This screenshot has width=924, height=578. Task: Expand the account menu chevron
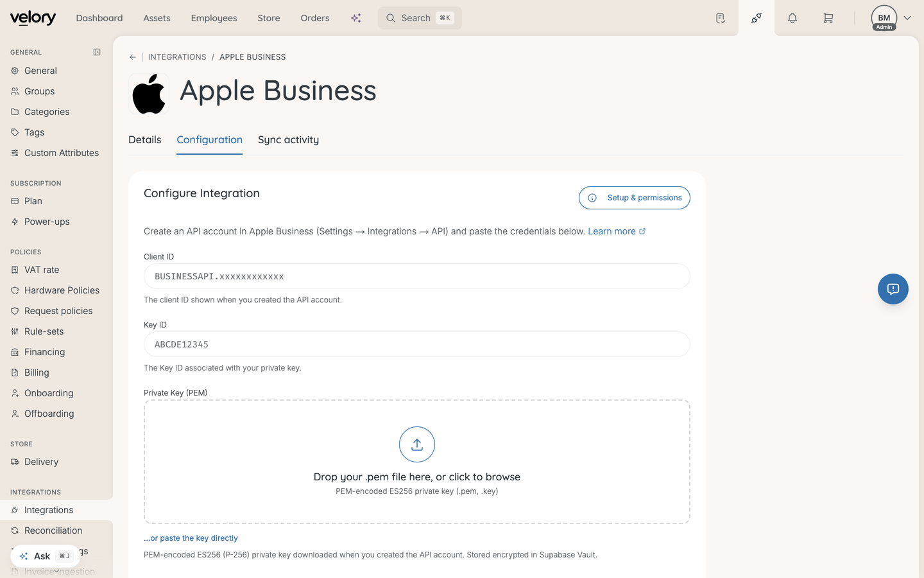pos(907,18)
